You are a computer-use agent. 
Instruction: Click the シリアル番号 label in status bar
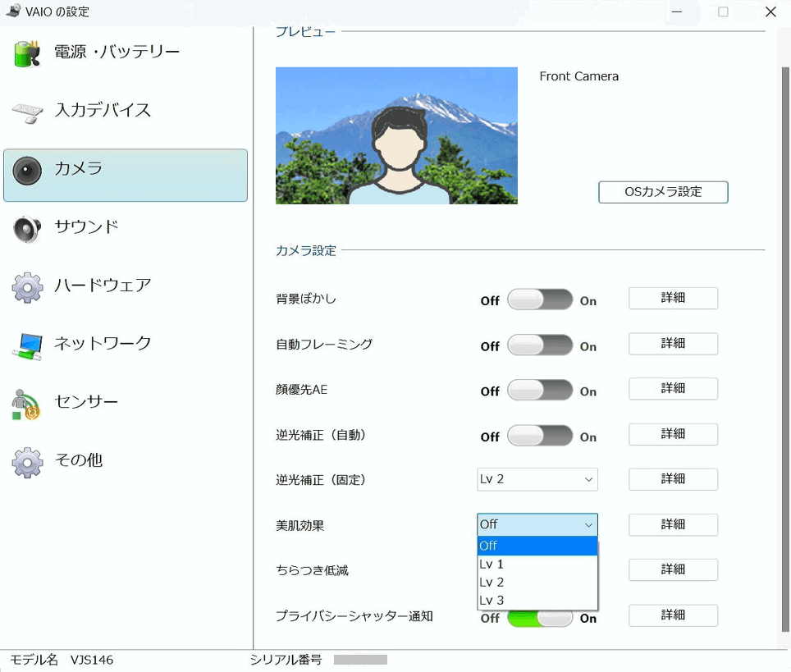[x=286, y=660]
